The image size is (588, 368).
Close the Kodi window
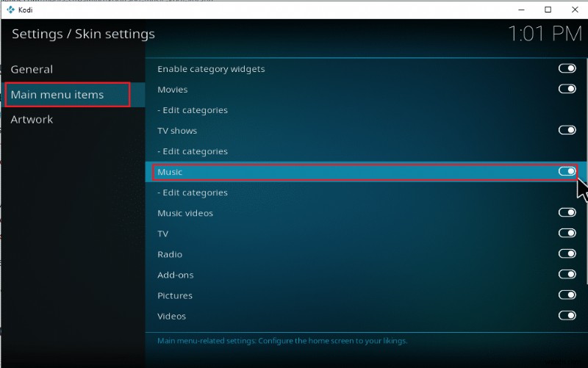coord(575,10)
